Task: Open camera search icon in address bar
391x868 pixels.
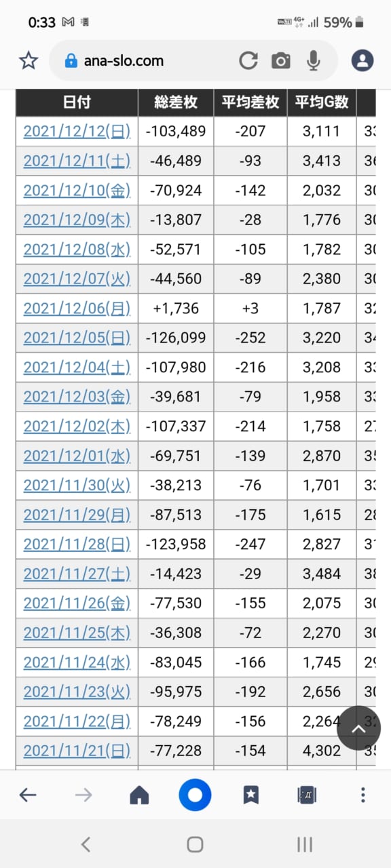Action: point(281,61)
